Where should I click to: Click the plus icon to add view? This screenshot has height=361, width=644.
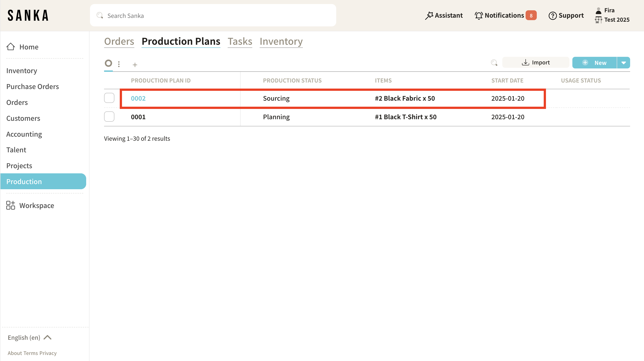[x=135, y=65]
